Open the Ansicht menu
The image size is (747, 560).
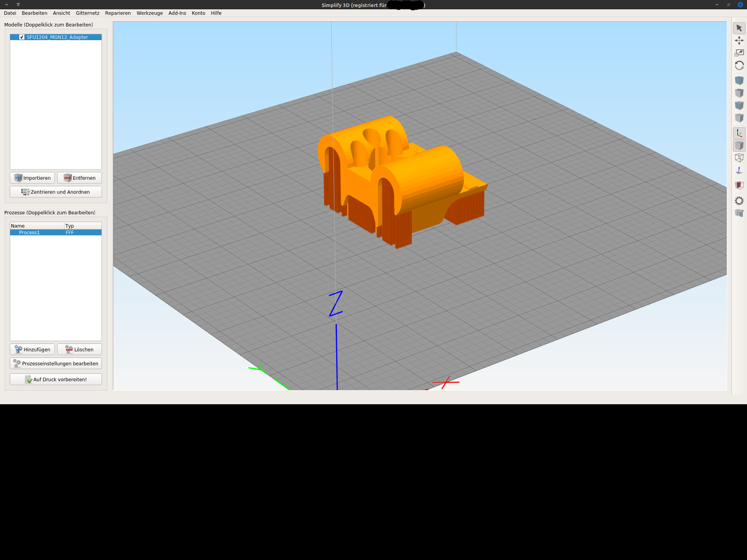pos(62,13)
